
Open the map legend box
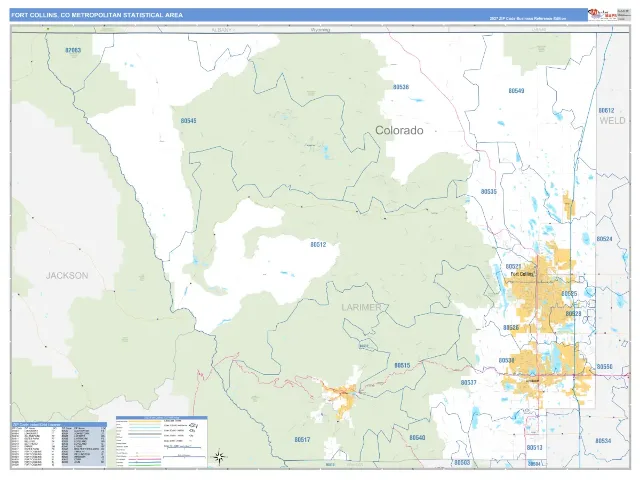(x=162, y=442)
